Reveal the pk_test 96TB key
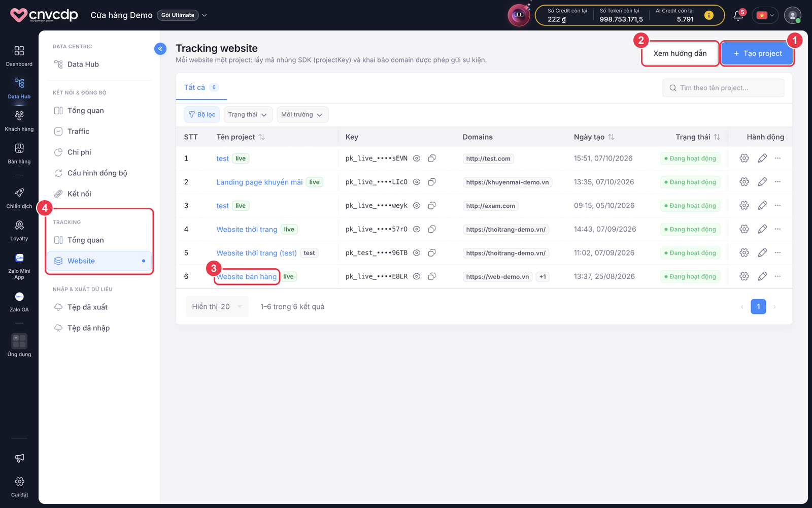 (417, 253)
